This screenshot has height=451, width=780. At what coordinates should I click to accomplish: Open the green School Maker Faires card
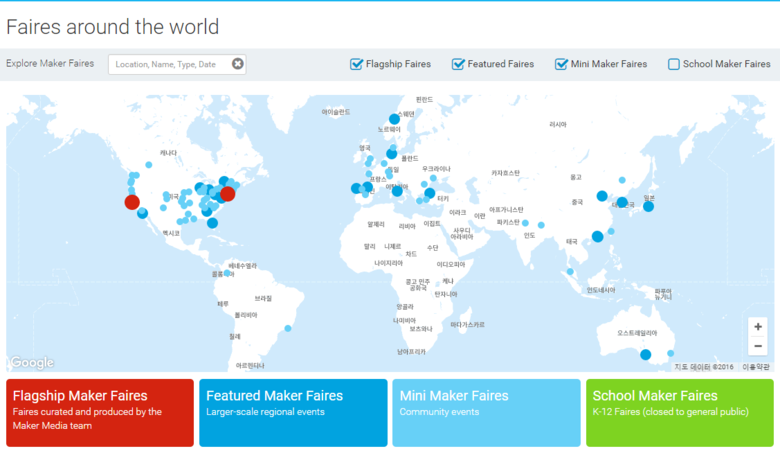coord(680,413)
